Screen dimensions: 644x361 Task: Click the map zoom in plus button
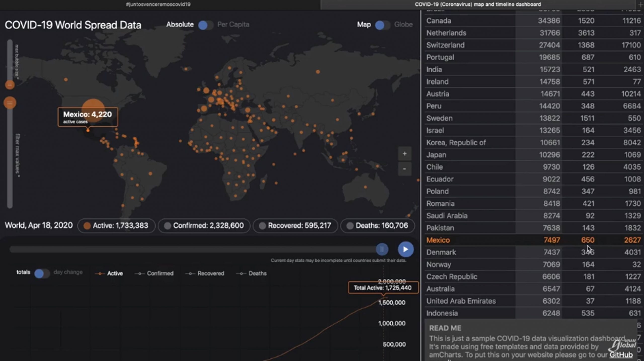point(404,154)
